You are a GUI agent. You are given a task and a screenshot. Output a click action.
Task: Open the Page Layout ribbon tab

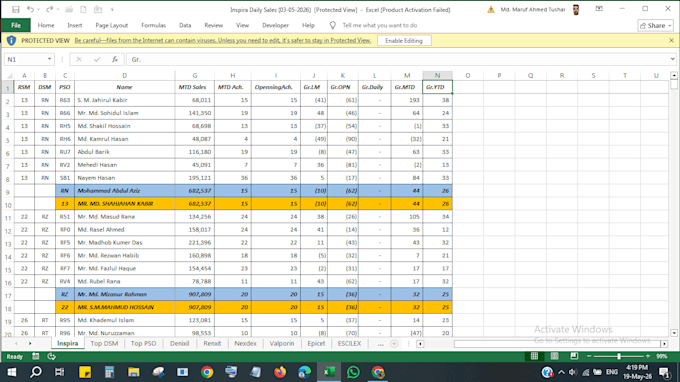[x=111, y=25]
